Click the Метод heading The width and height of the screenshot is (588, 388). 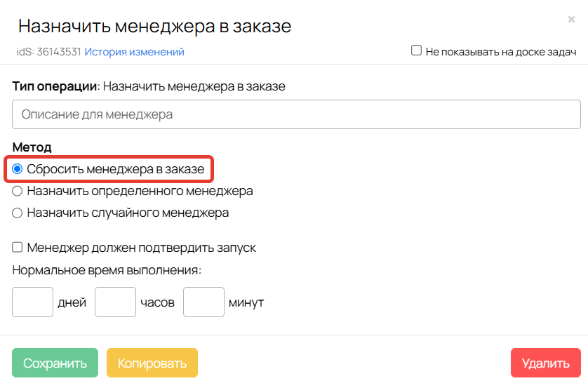[x=32, y=147]
